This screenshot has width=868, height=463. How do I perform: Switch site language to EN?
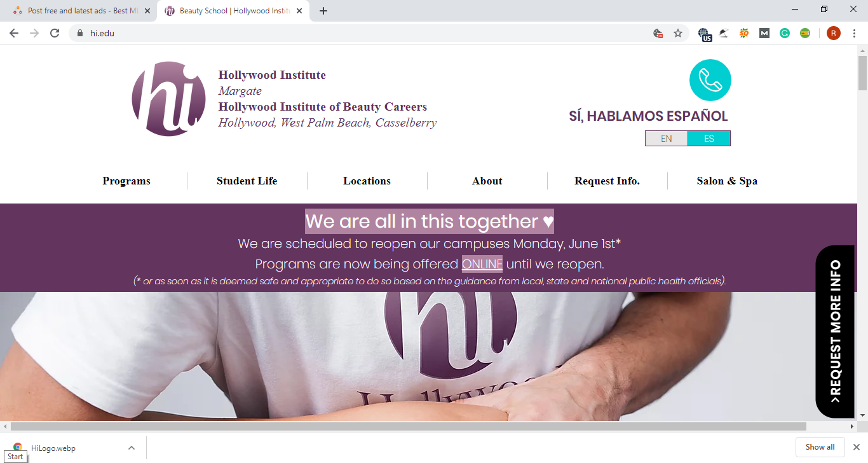tap(667, 138)
